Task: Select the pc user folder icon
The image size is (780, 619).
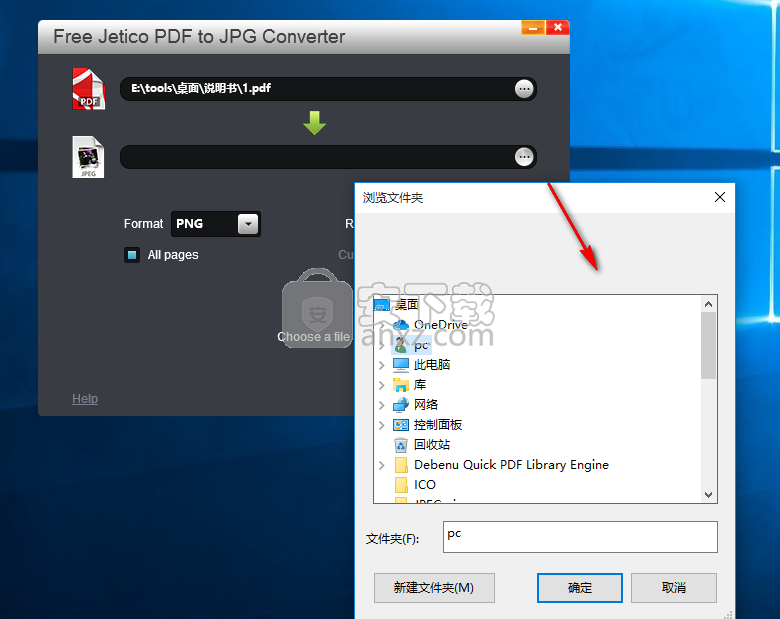Action: (x=401, y=345)
